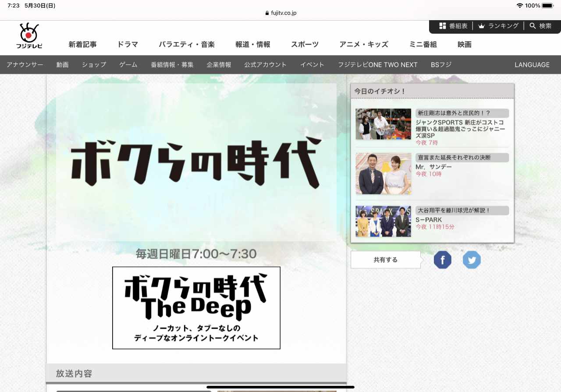Open the S-PARK thumbnail
This screenshot has height=392, width=561.
tap(383, 221)
